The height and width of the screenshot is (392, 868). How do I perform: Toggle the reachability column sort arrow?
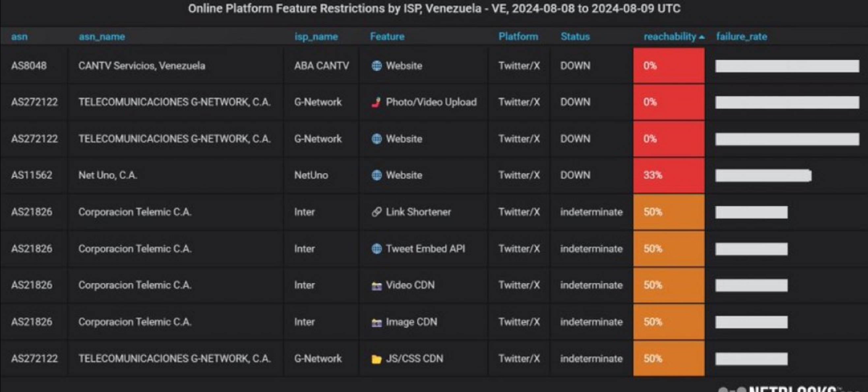click(702, 37)
